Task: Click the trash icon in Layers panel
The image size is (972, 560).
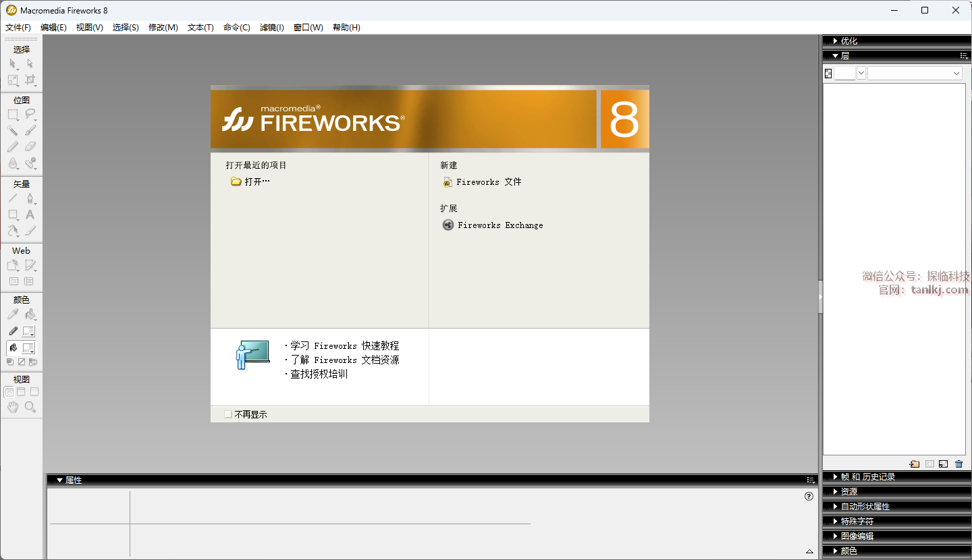Action: (x=959, y=464)
